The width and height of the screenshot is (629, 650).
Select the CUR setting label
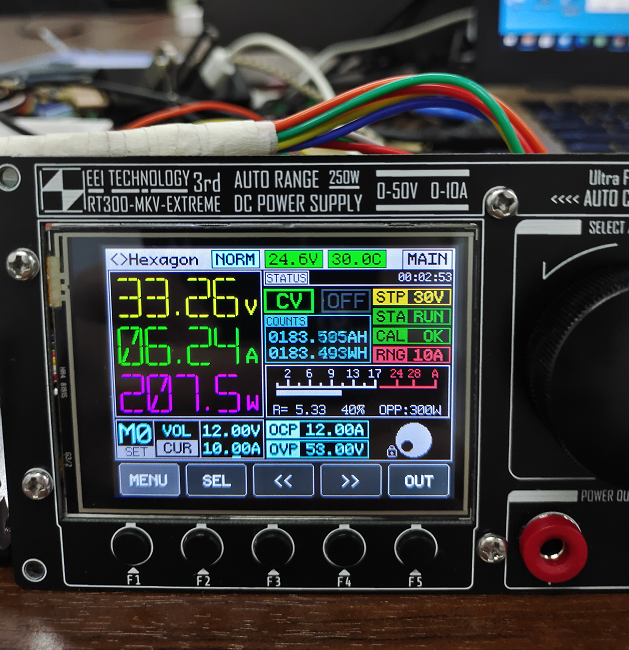(177, 448)
